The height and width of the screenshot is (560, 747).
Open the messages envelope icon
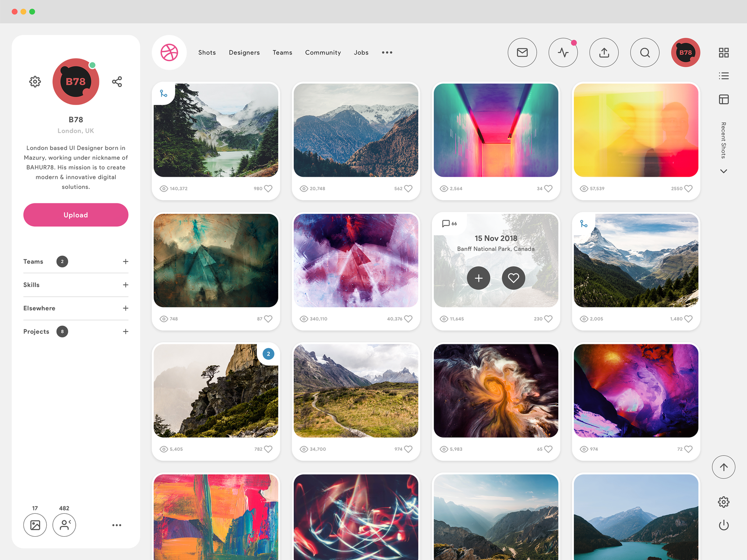522,52
